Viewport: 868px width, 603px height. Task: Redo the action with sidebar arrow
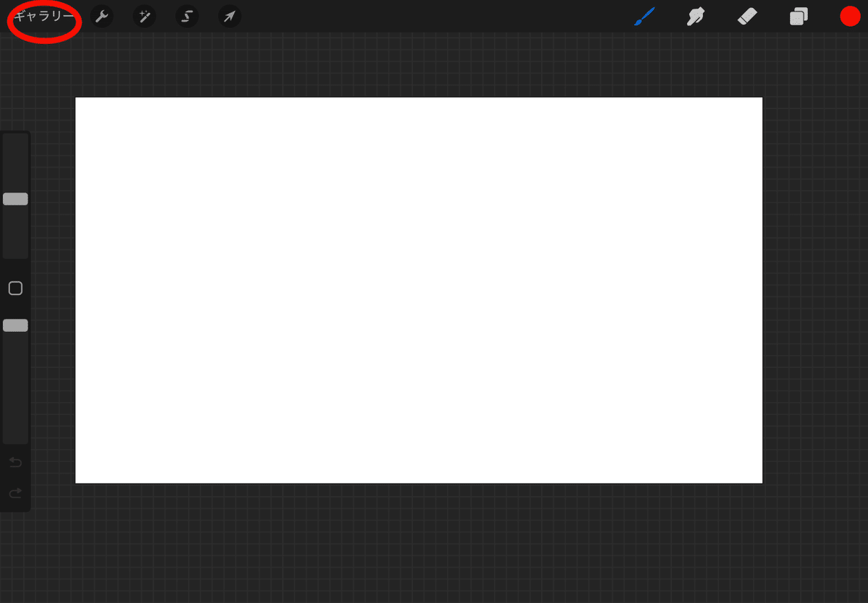coord(15,493)
